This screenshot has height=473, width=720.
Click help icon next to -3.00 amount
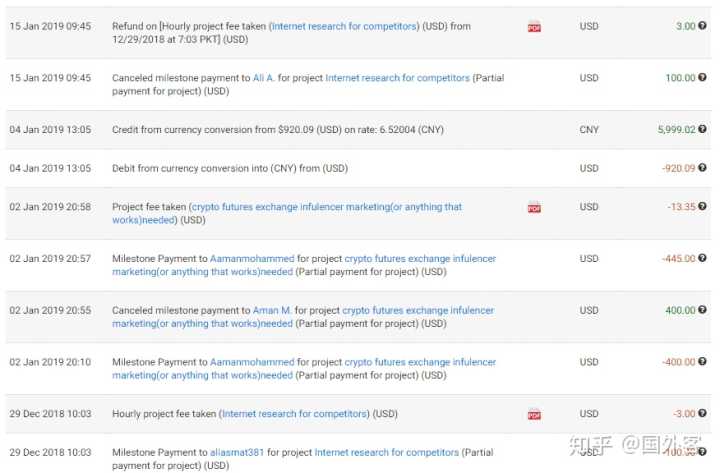point(702,414)
